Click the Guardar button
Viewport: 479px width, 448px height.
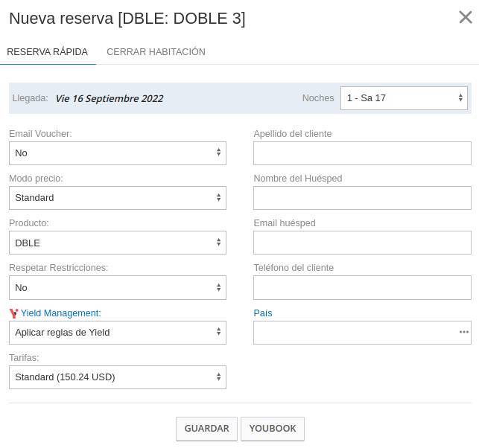click(206, 429)
